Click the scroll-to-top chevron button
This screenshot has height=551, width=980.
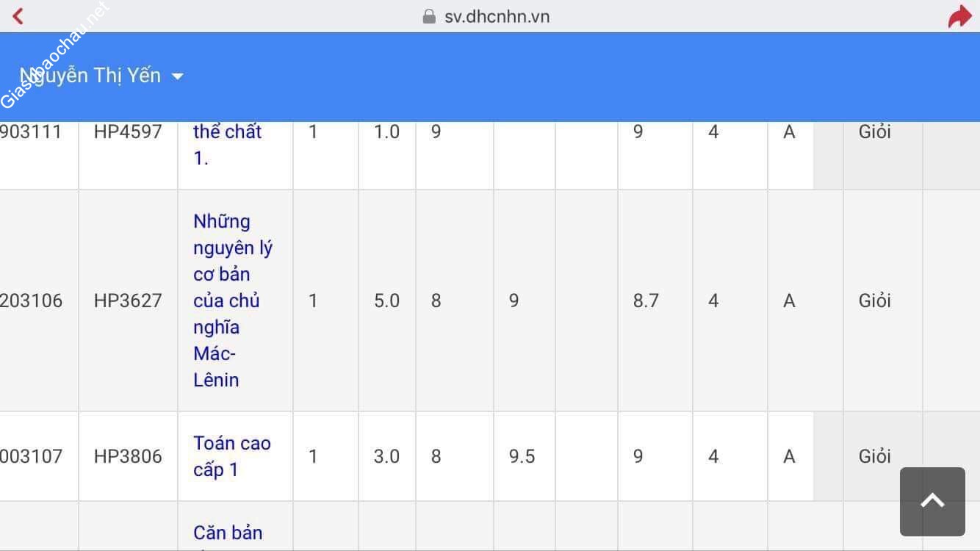932,501
